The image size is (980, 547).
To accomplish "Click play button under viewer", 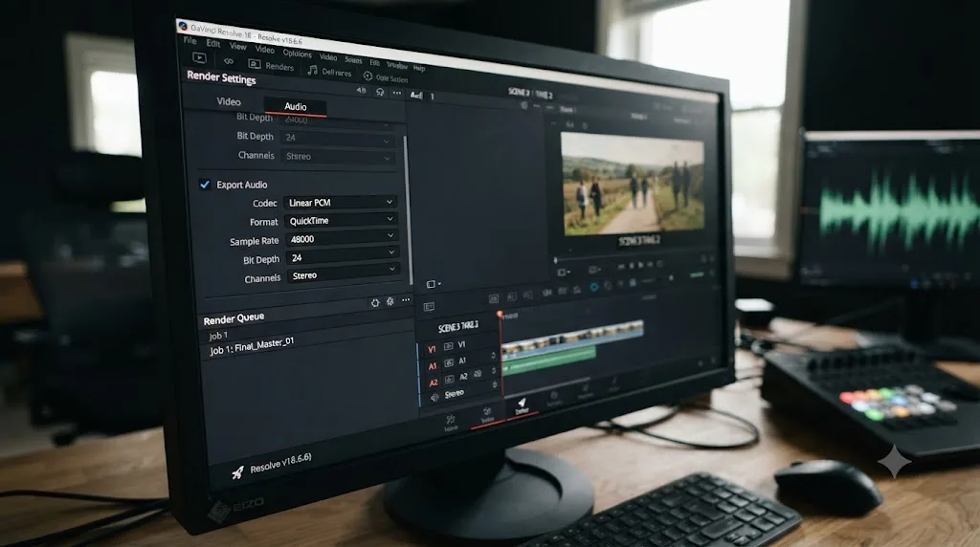I will 640,265.
